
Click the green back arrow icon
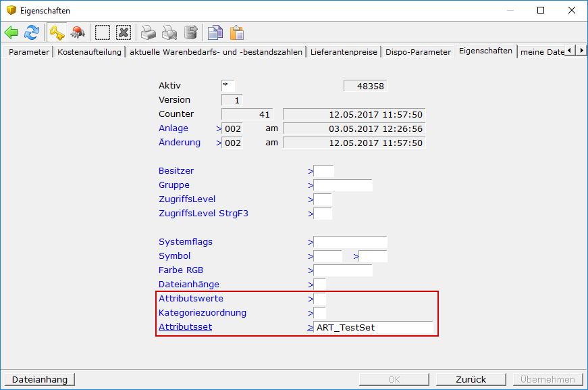(x=11, y=32)
